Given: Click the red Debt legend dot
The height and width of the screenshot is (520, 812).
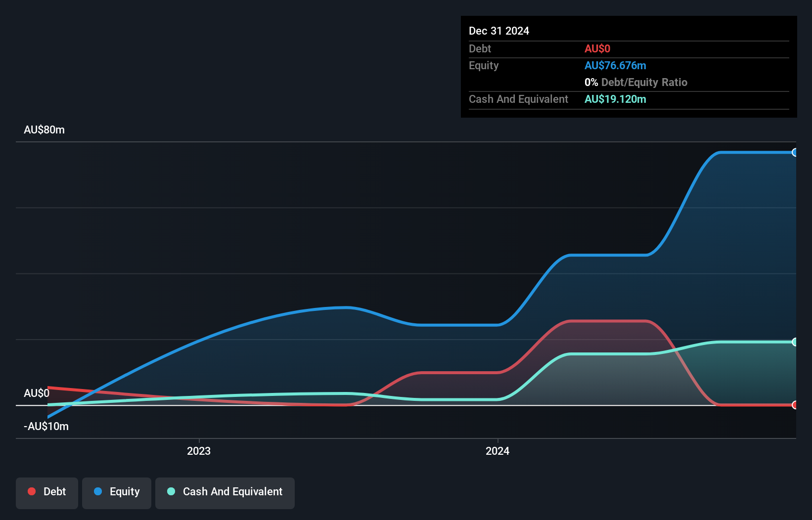Looking at the screenshot, I should [32, 491].
